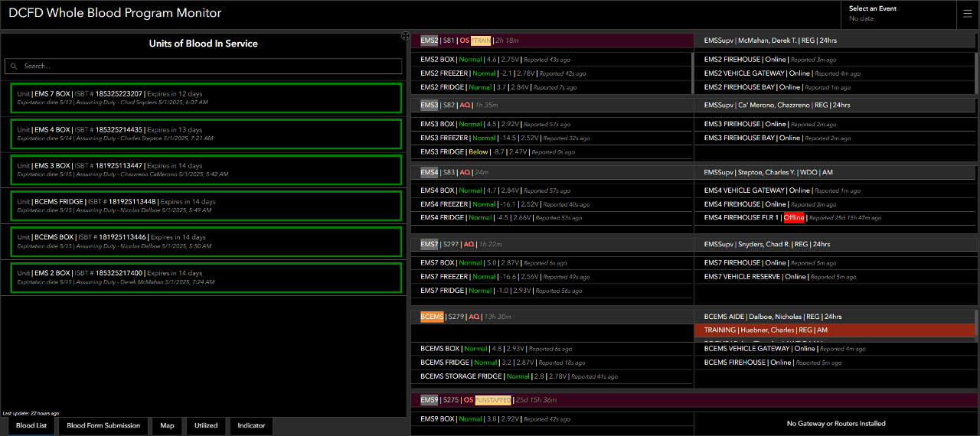Select the EMS3 FRIDGE Below status row
This screenshot has height=436, width=980.
tap(552, 152)
